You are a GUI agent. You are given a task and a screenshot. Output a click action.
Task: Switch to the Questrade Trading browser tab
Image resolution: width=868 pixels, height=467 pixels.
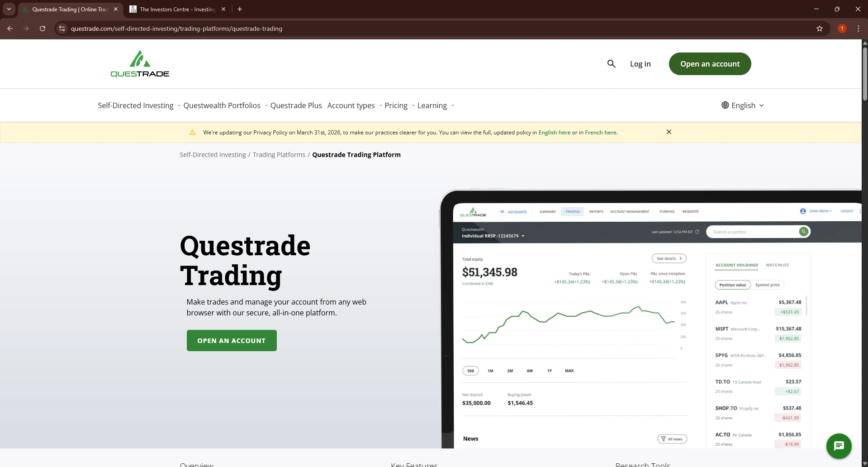click(x=70, y=9)
